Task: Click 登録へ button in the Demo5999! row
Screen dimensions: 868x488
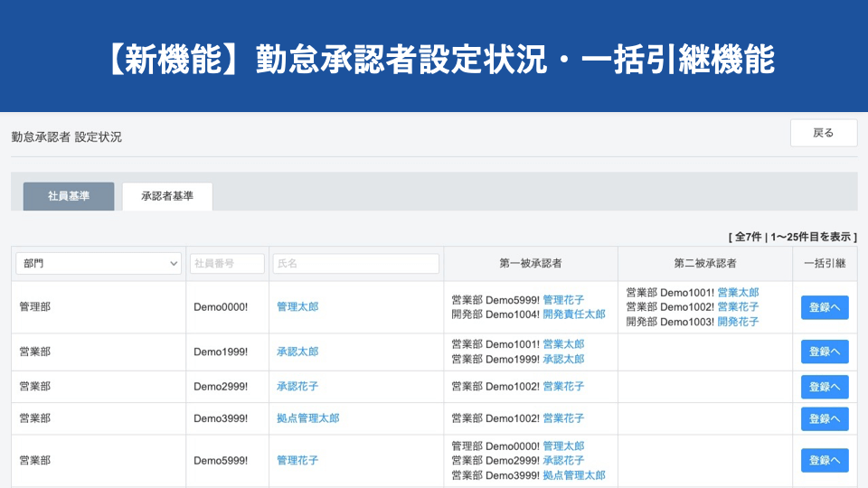Action: coord(825,460)
